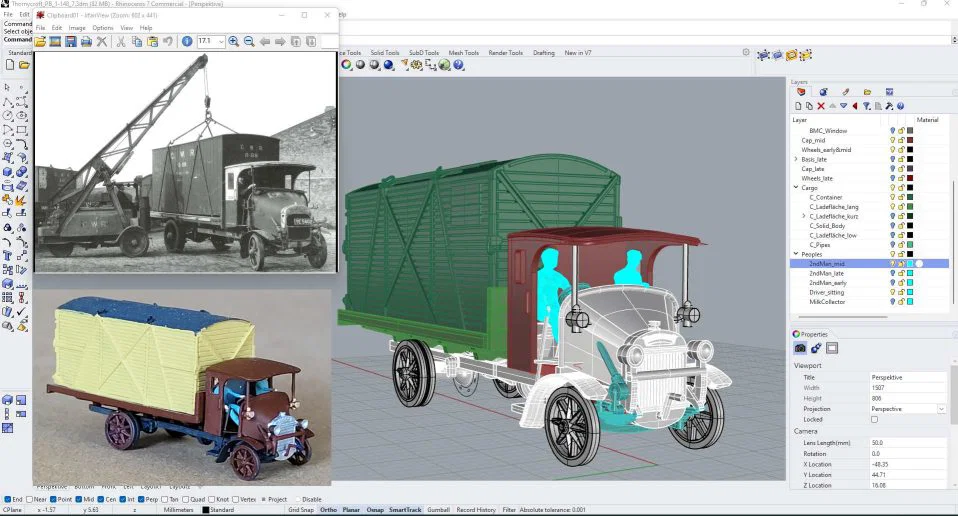Switch to the SubD Tools tab
958x516 pixels.
pyautogui.click(x=423, y=53)
